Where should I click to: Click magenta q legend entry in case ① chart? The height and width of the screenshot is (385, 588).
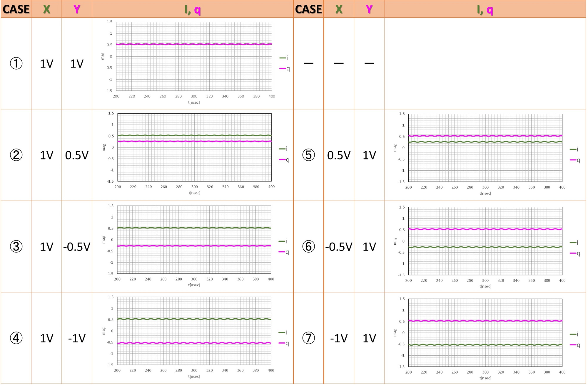[x=285, y=69]
